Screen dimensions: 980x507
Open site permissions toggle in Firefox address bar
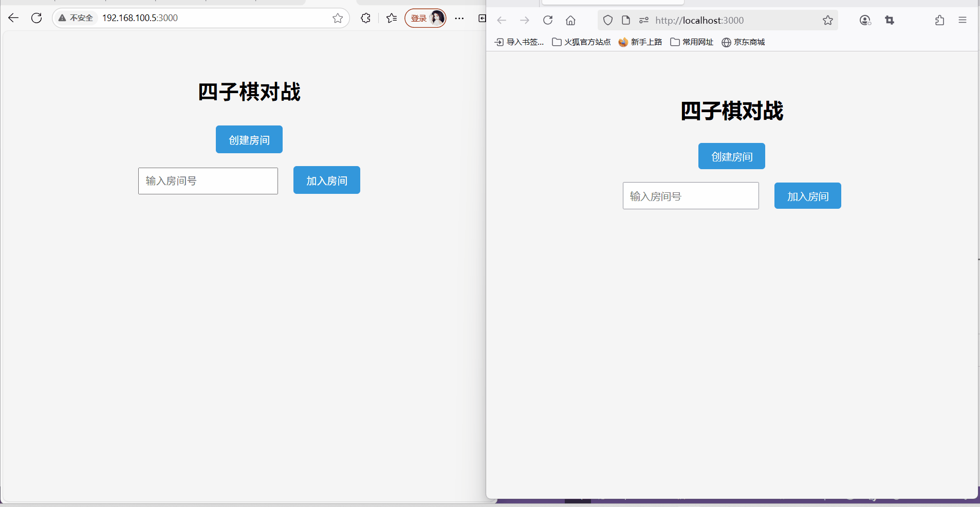[644, 20]
